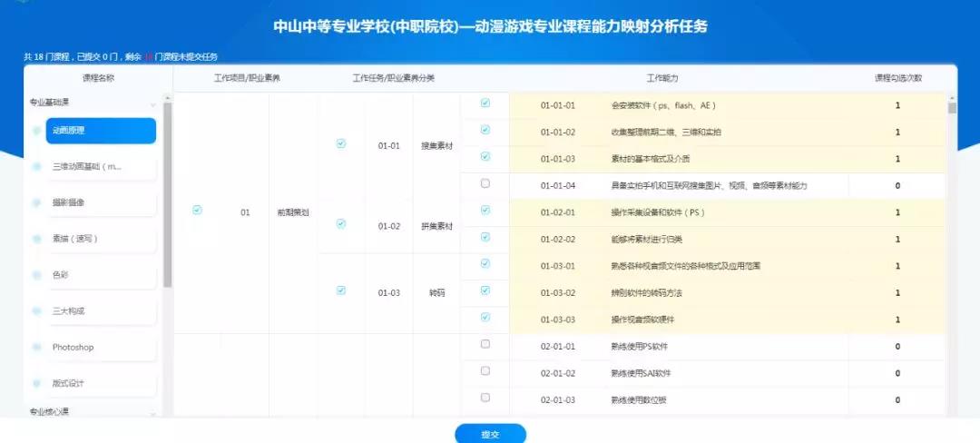
Task: Select the Photoshop course item
Action: [x=102, y=348]
